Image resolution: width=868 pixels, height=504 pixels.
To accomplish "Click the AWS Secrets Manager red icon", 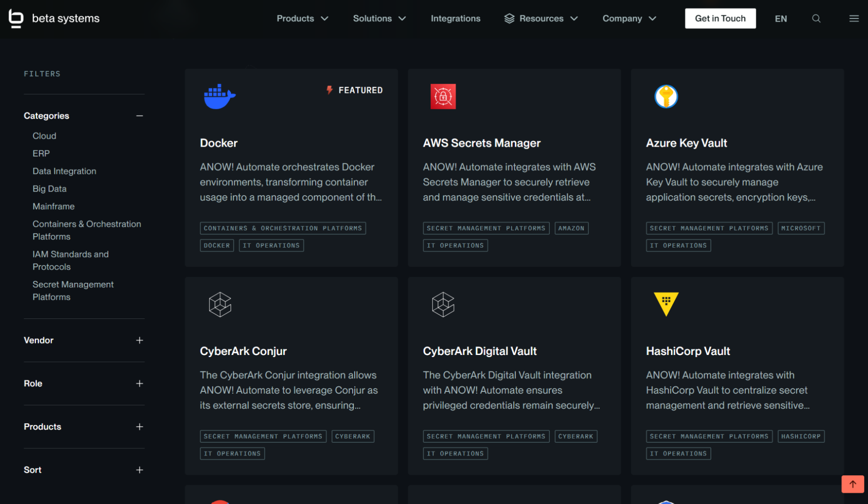I will pos(443,96).
